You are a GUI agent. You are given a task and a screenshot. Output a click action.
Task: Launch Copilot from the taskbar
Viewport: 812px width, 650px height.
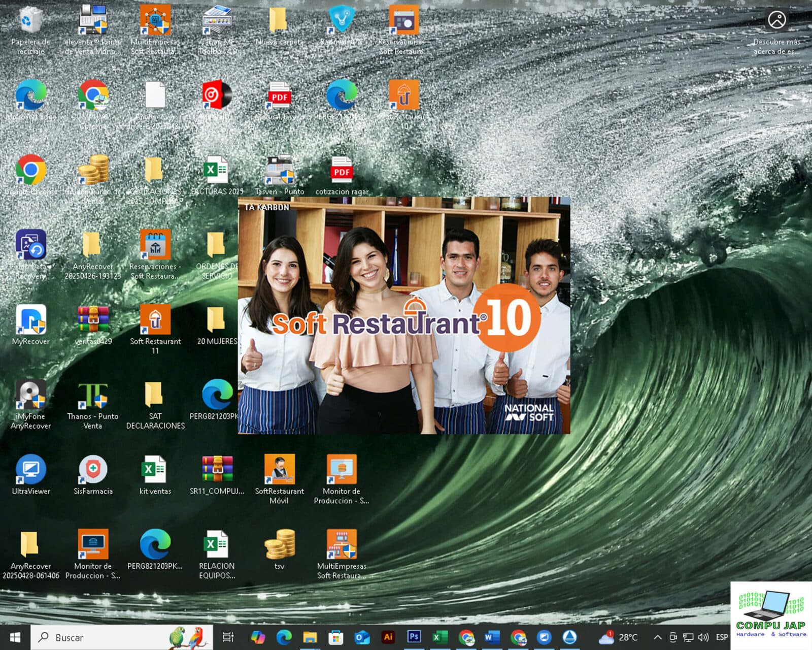258,637
